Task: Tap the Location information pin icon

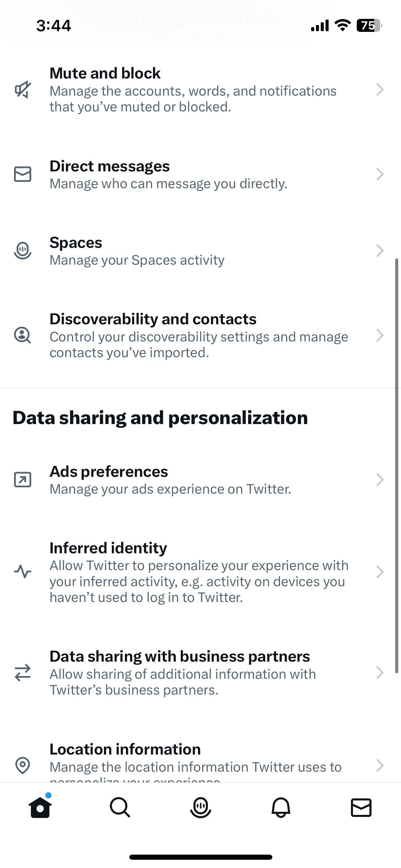Action: pyautogui.click(x=23, y=765)
